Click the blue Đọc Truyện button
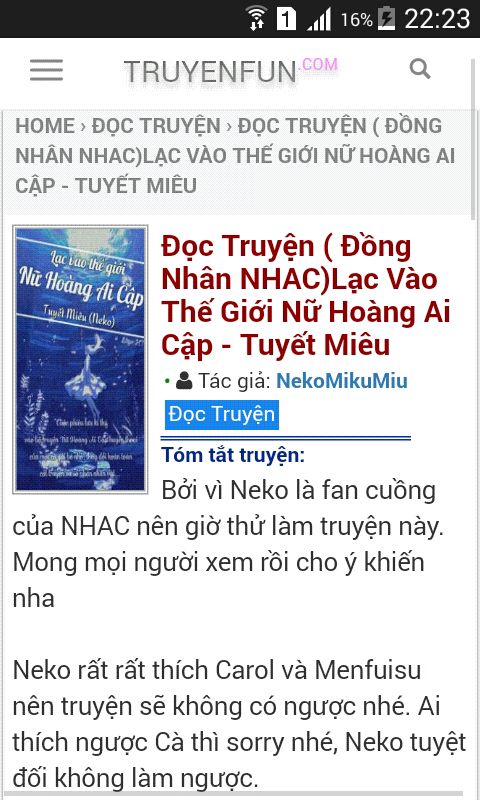The height and width of the screenshot is (800, 480). [x=221, y=414]
